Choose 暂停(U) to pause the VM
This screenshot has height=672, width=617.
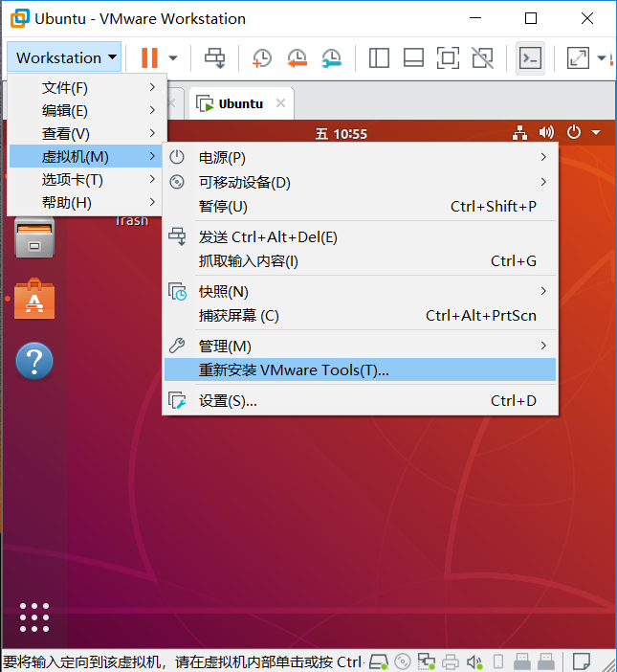tap(360, 206)
